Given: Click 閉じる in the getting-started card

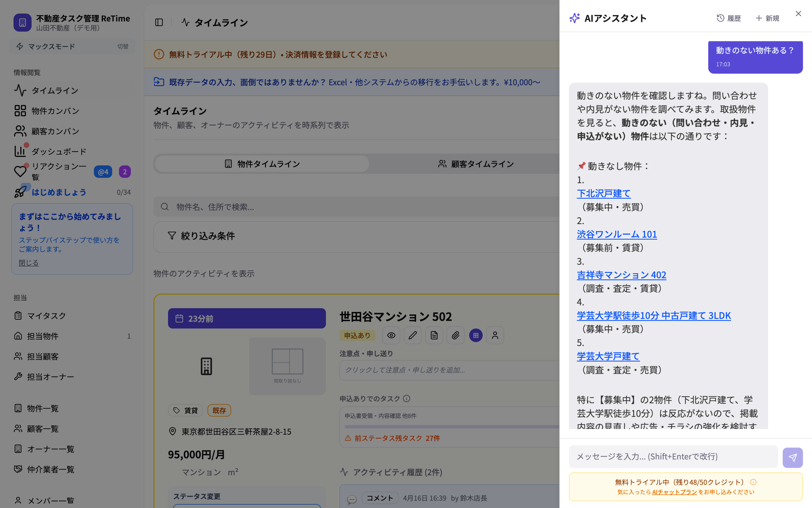Looking at the screenshot, I should coord(28,263).
